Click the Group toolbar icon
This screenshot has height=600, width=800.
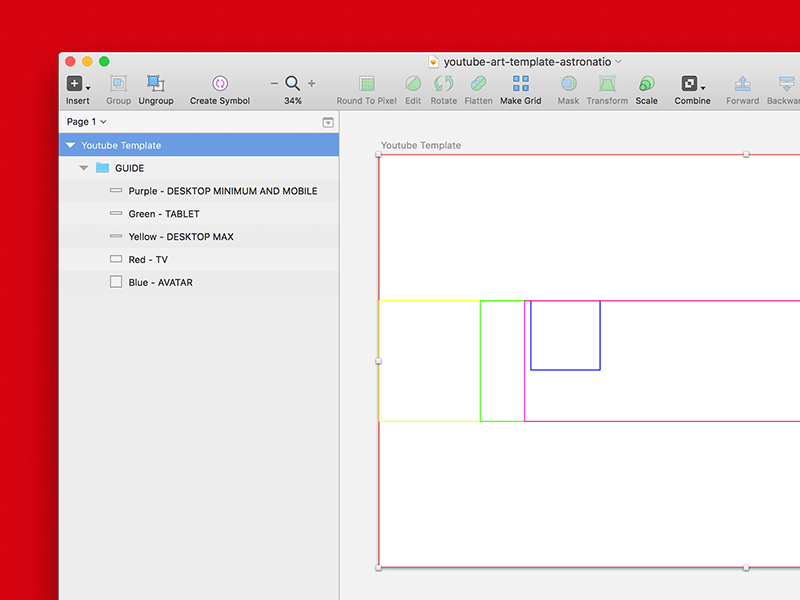118,84
